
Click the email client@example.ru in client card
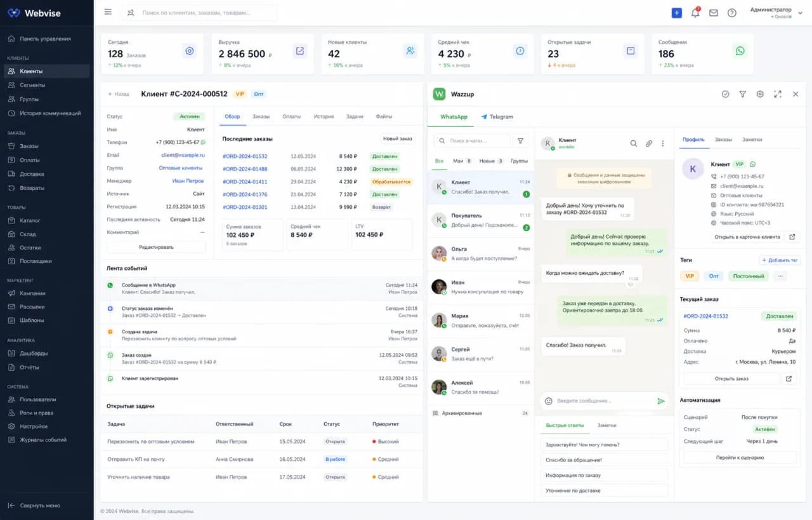183,155
